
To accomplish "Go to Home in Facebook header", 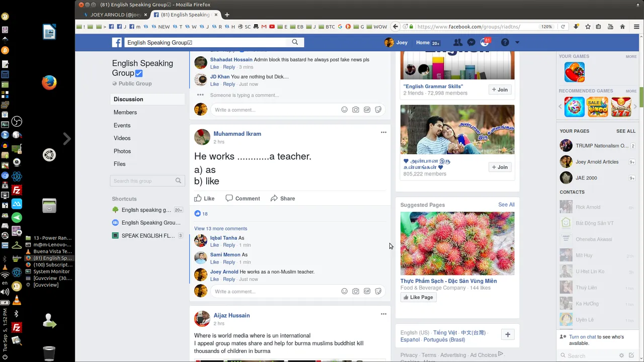I will [423, 43].
